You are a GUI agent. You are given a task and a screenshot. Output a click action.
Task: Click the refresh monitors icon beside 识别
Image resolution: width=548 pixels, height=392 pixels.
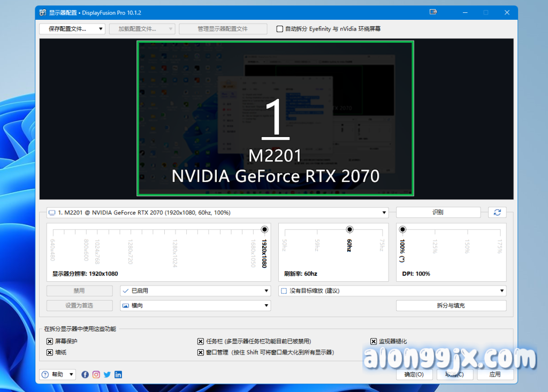tap(497, 212)
